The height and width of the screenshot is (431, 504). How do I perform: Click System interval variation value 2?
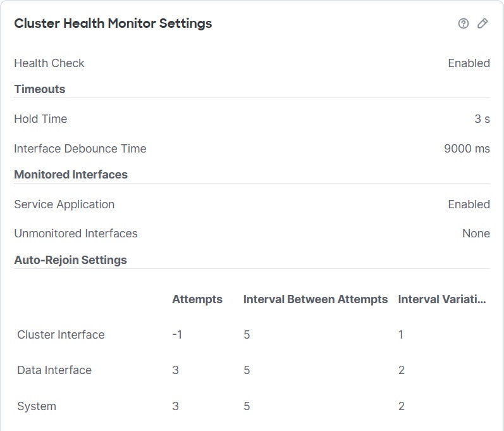tap(401, 406)
